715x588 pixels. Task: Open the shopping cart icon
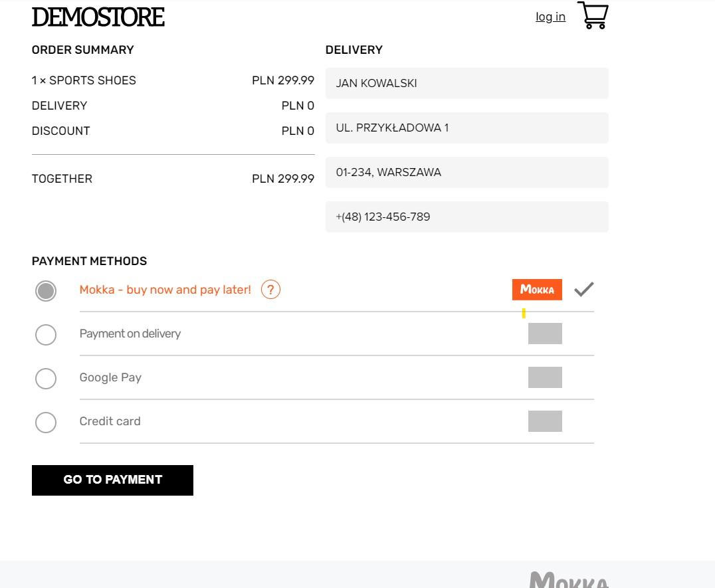tap(593, 15)
